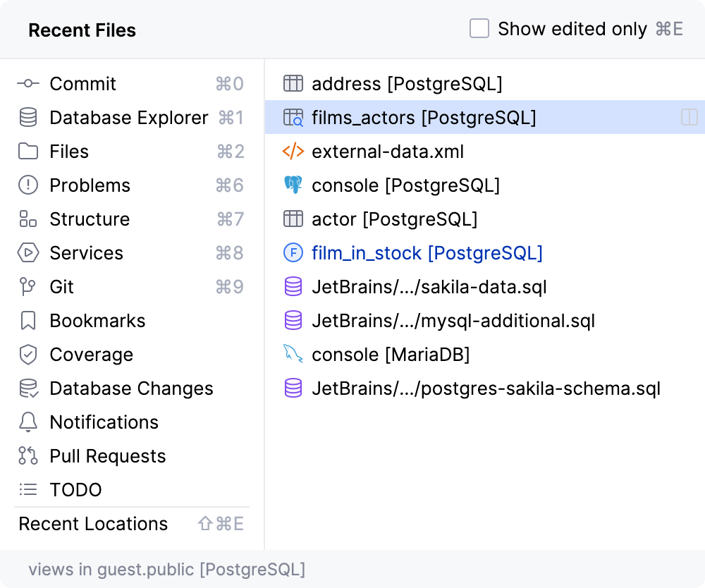Image resolution: width=705 pixels, height=588 pixels.
Task: Open in split view icon on films_actors row
Action: coord(689,118)
